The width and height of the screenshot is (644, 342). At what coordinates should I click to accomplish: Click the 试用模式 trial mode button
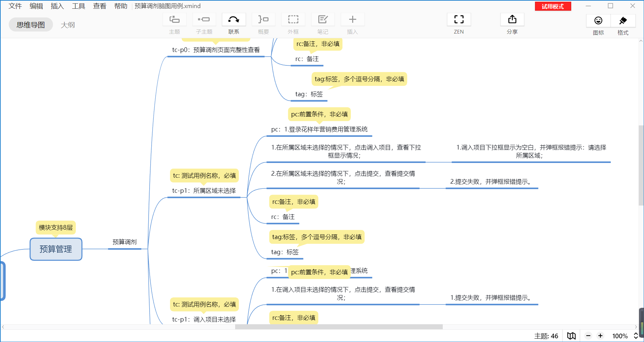[x=553, y=6]
